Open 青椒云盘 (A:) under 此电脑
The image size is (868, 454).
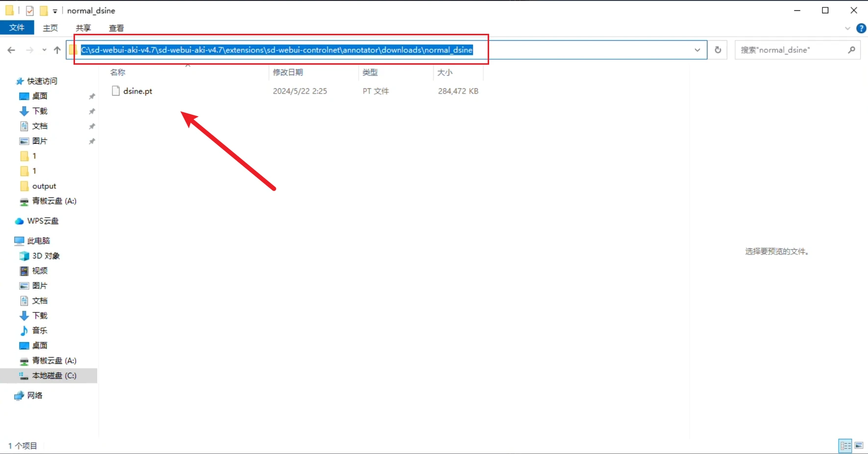click(54, 361)
